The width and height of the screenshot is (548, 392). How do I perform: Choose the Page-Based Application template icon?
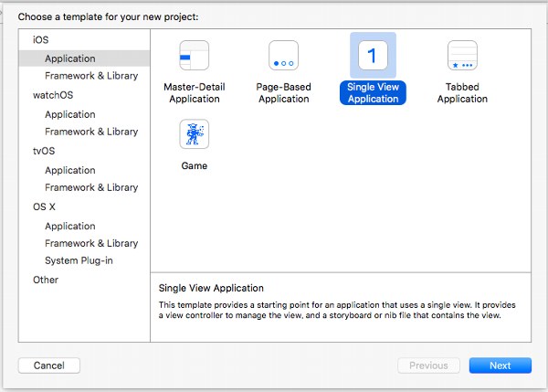(283, 57)
